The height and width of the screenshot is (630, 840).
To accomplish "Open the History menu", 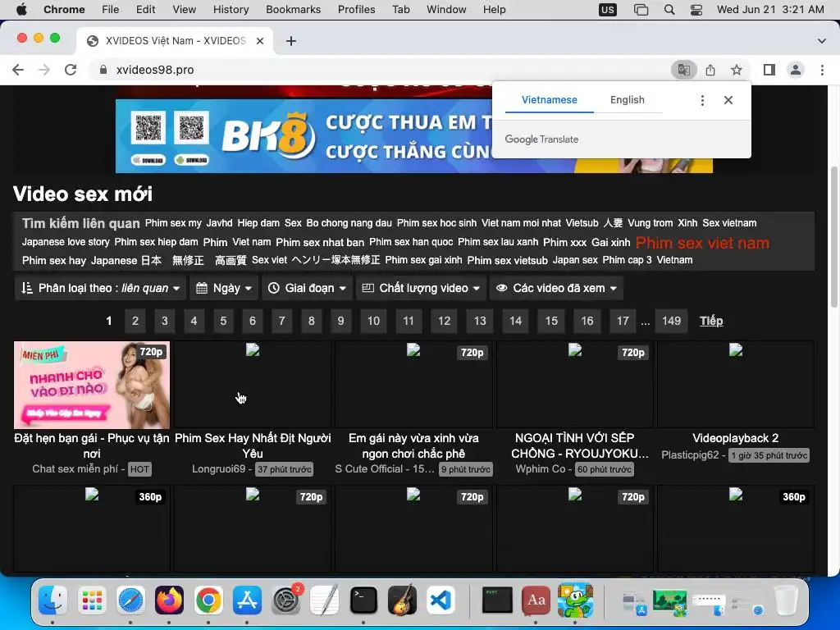I will click(x=231, y=10).
